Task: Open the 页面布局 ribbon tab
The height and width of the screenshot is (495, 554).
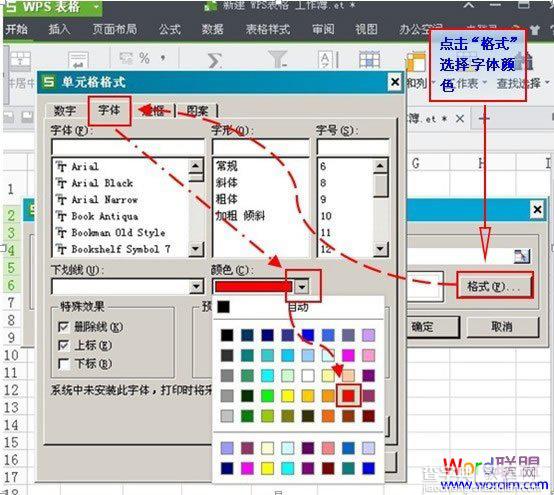Action: point(115,29)
